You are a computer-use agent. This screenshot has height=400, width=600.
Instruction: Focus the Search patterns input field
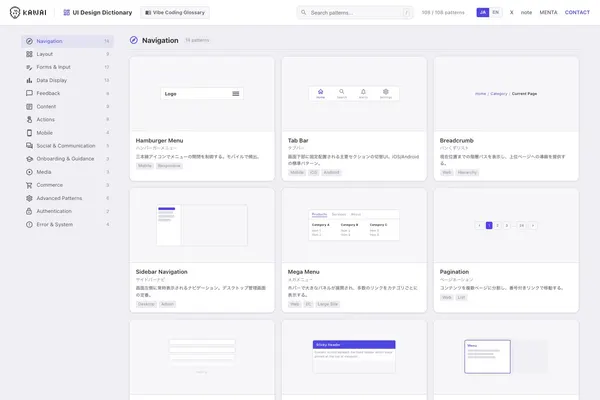pyautogui.click(x=354, y=13)
